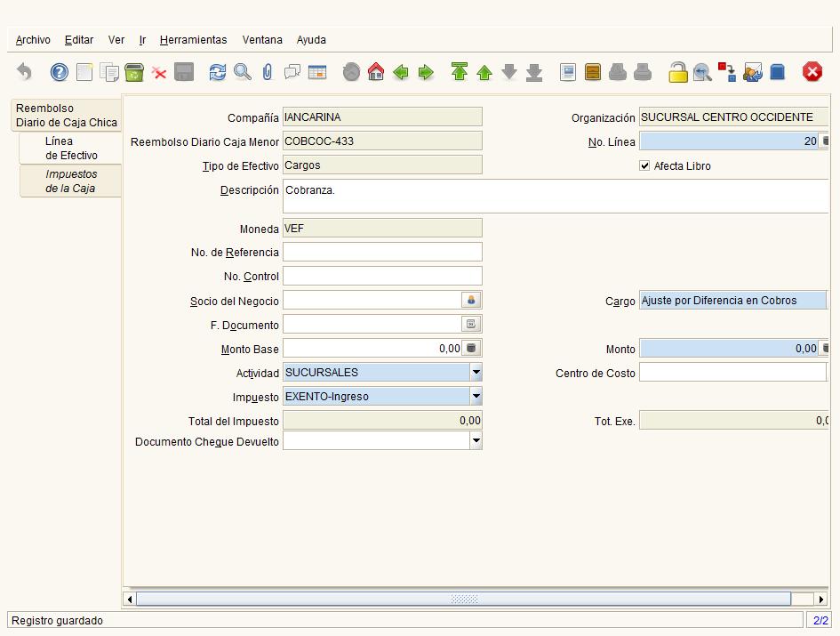Open the F. Documento calendar button

click(x=471, y=324)
